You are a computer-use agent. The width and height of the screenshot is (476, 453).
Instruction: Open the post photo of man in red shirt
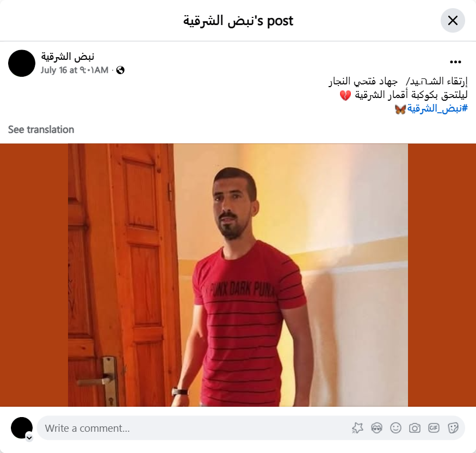(238, 275)
